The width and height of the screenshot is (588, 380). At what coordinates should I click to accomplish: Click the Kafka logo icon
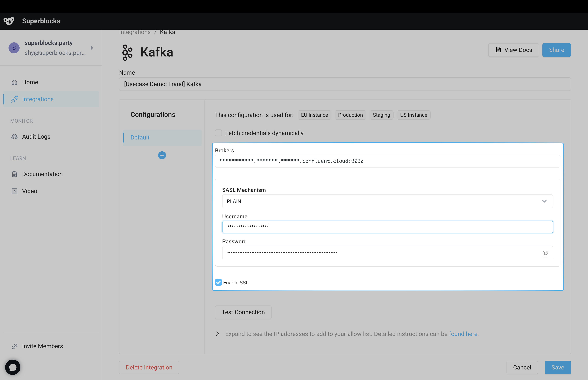(127, 52)
